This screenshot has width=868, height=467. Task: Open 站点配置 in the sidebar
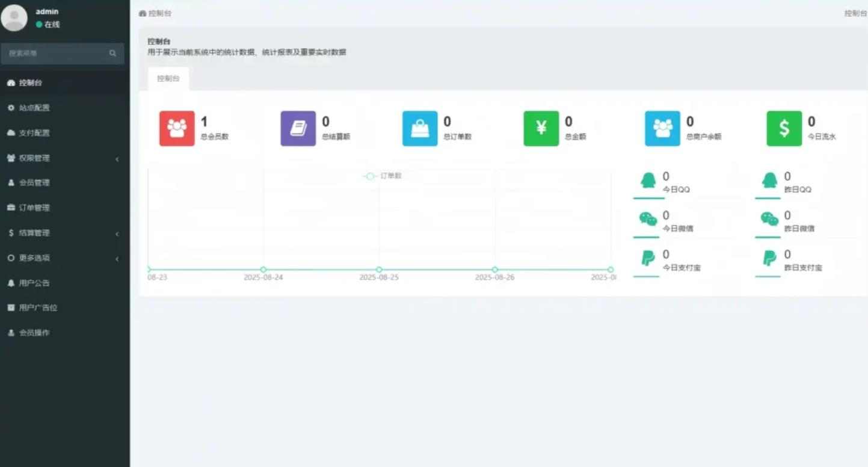click(64, 108)
